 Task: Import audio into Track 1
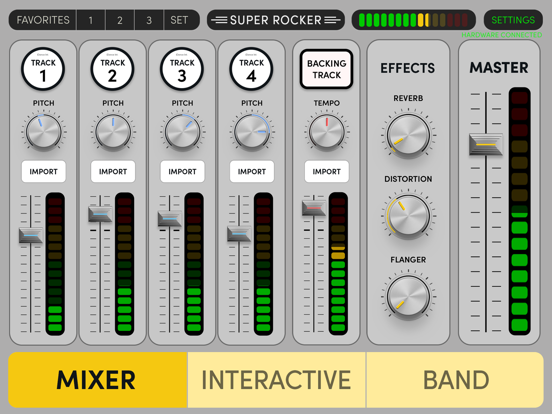pos(44,171)
